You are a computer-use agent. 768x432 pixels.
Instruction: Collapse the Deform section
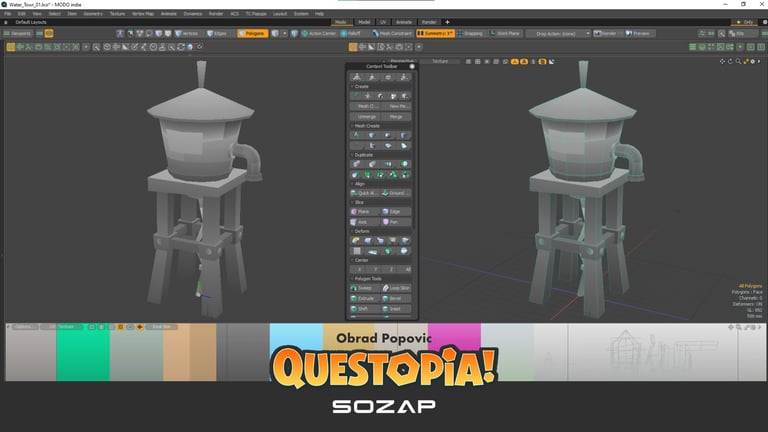coord(361,231)
